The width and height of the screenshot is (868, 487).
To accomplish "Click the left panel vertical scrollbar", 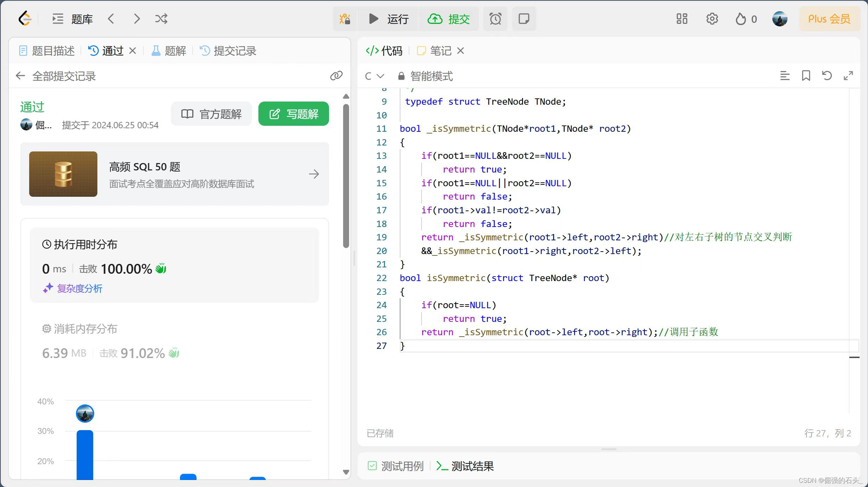I will tap(346, 176).
